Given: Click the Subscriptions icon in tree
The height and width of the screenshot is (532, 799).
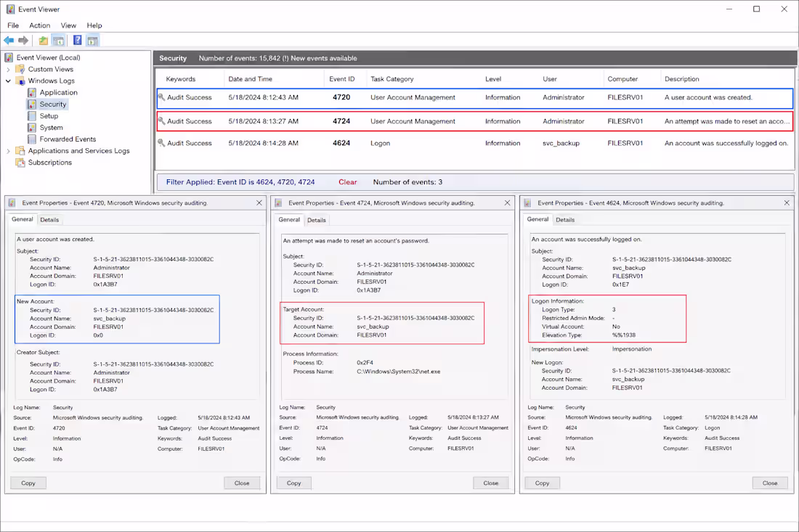Looking at the screenshot, I should pyautogui.click(x=20, y=163).
